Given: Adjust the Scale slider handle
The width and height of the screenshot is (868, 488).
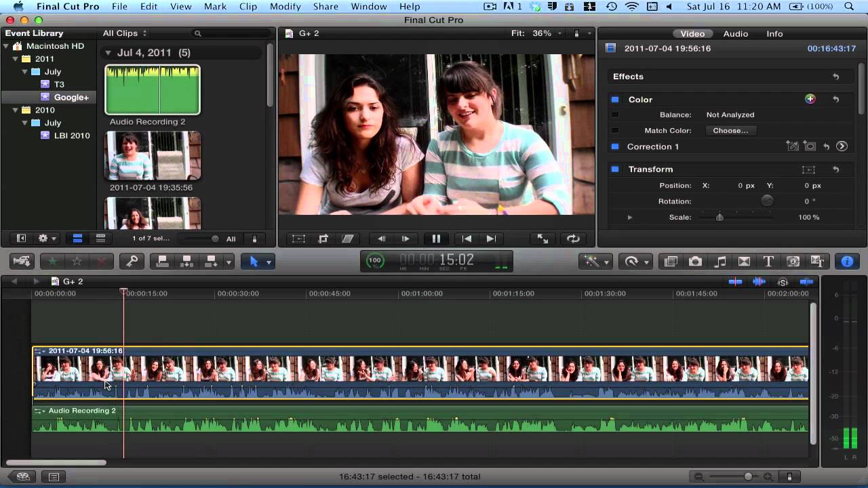Looking at the screenshot, I should click(x=719, y=218).
